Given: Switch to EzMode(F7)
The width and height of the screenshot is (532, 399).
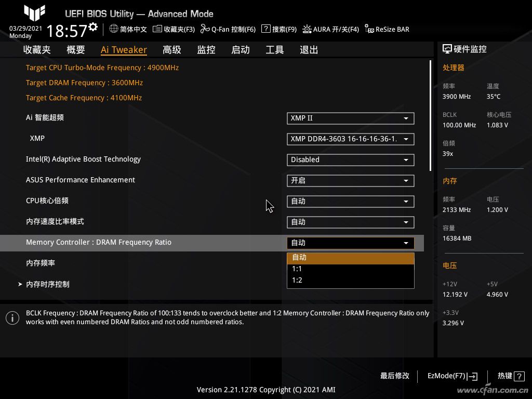Looking at the screenshot, I should 453,376.
